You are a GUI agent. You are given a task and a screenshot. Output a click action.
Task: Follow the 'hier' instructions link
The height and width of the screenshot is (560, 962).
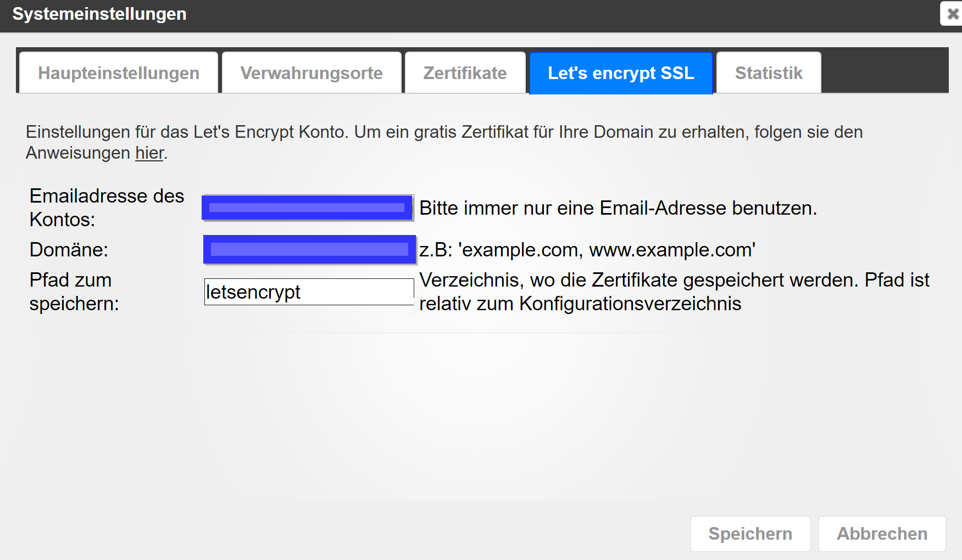tap(149, 153)
